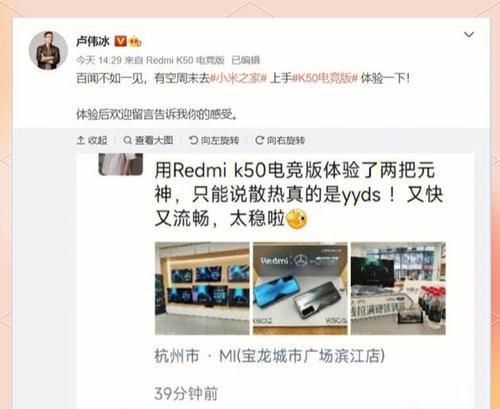500x409 pixels.
Task: Click the 今天 14:29 post timestamp
Action: coord(99,60)
